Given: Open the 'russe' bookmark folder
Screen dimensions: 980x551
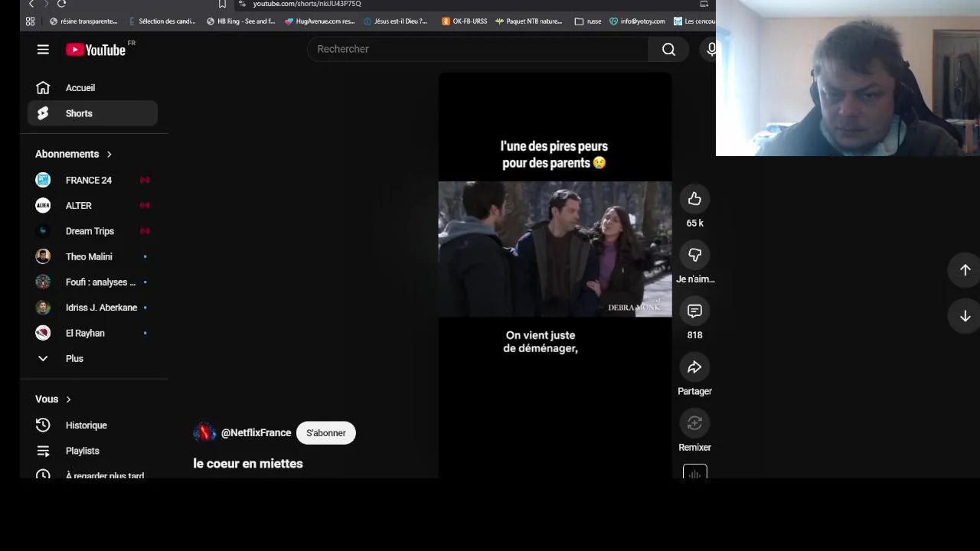Looking at the screenshot, I should pyautogui.click(x=588, y=21).
